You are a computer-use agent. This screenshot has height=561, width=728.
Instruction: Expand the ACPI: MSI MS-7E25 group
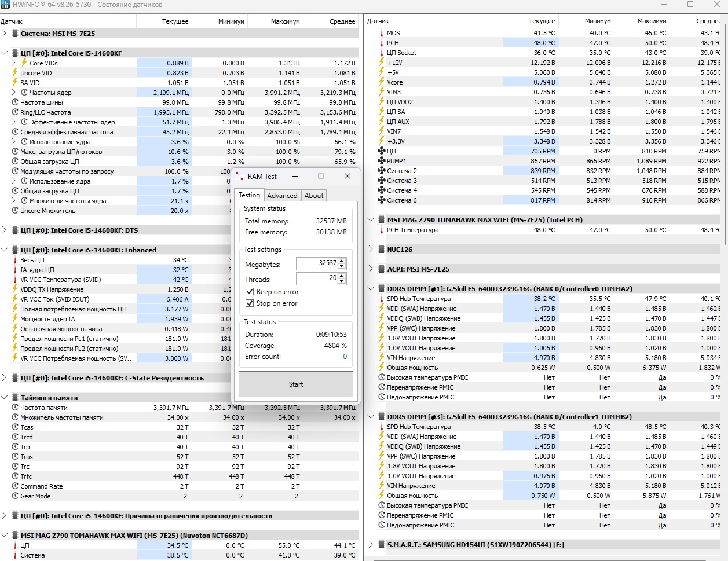click(x=371, y=269)
